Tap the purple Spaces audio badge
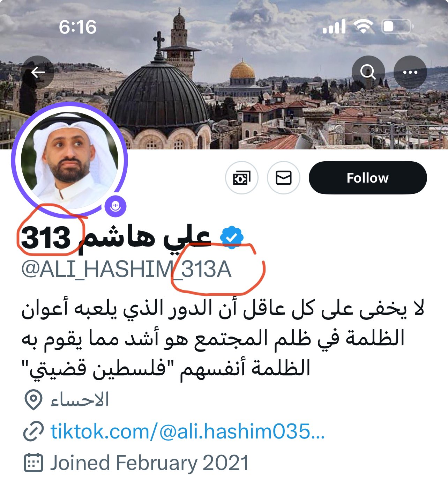The image size is (448, 487). coord(115,206)
